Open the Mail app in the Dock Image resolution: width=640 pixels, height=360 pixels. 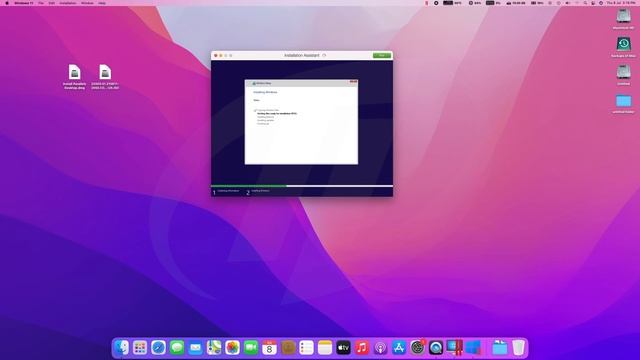(196, 348)
